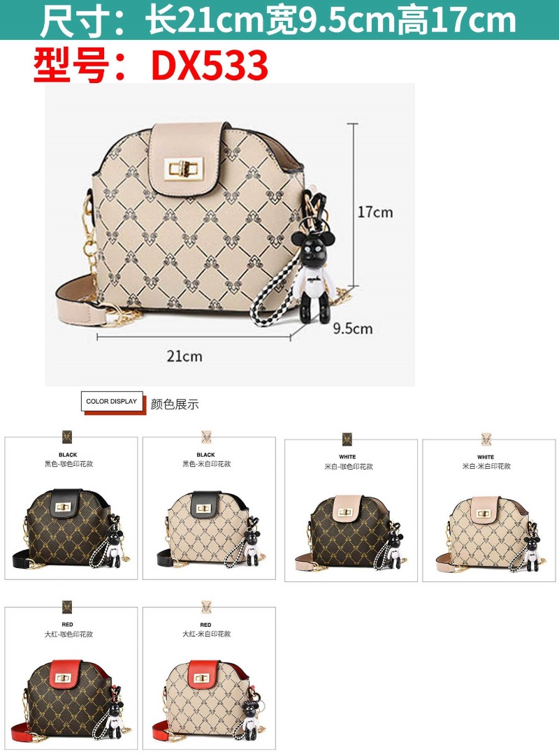Click the 17cm height dimension label
Viewport: 559px width, 756px height.
(375, 212)
